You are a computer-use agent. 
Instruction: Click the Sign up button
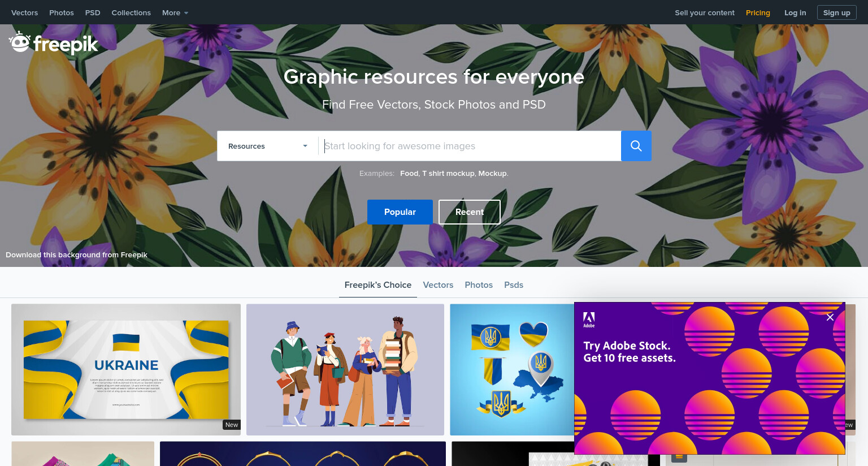837,12
